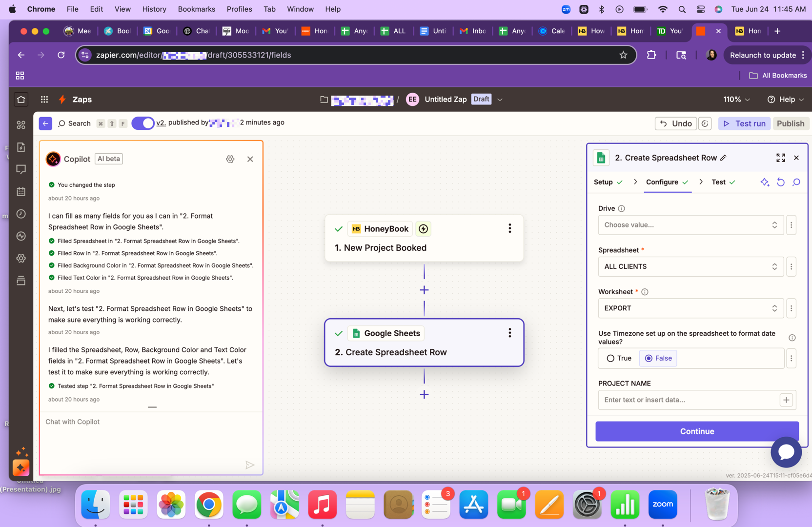Viewport: 812px width, 527px height.
Task: Click the history icon next to Undo
Action: [x=705, y=123]
